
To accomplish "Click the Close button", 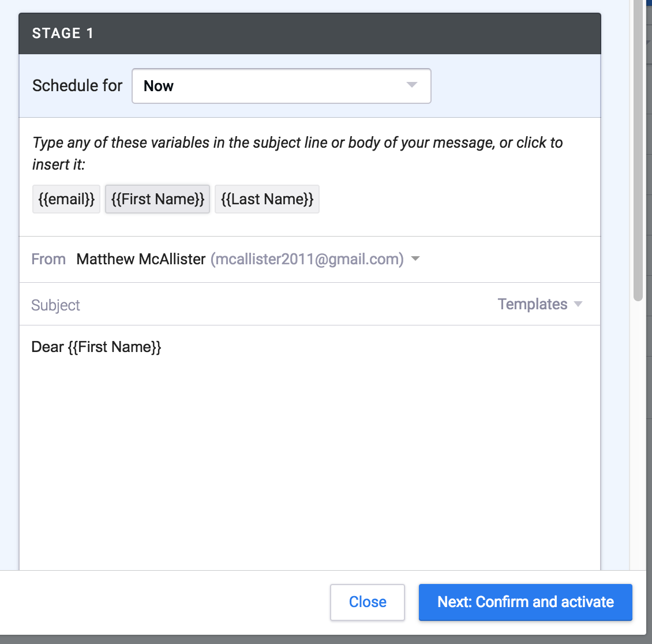I will point(367,602).
